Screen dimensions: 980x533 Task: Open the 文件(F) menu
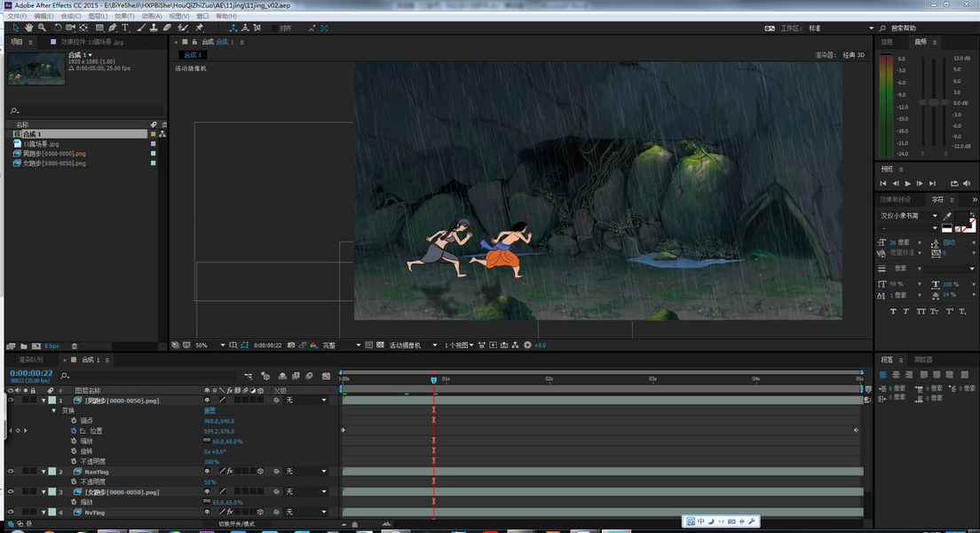pos(17,16)
